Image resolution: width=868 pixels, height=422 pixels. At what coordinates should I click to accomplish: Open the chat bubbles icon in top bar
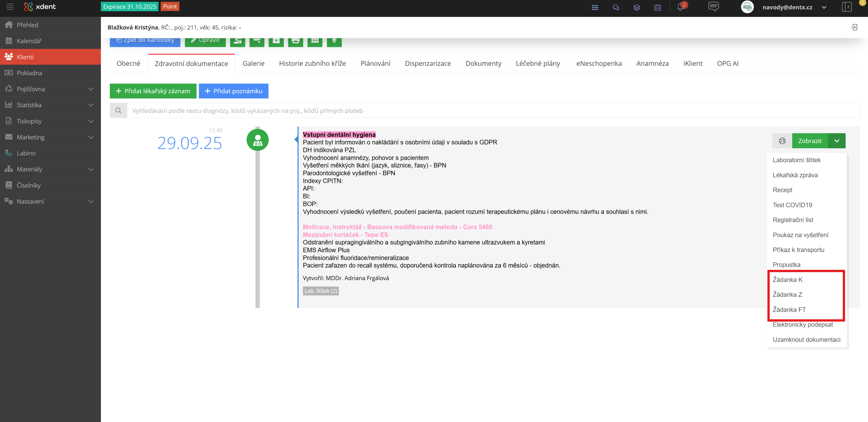616,7
